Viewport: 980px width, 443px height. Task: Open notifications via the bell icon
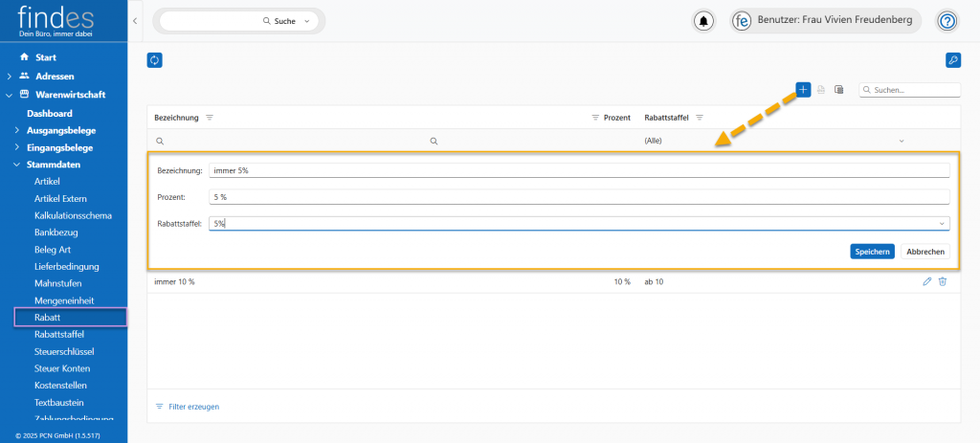click(704, 21)
